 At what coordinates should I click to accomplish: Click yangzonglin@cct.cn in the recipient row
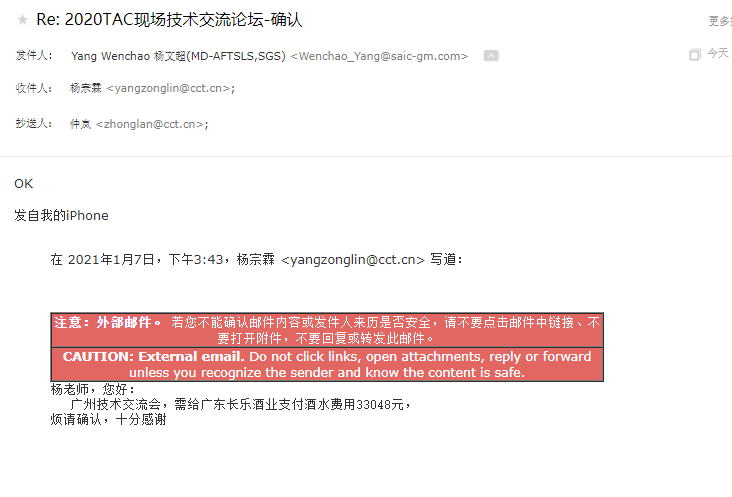coord(169,88)
